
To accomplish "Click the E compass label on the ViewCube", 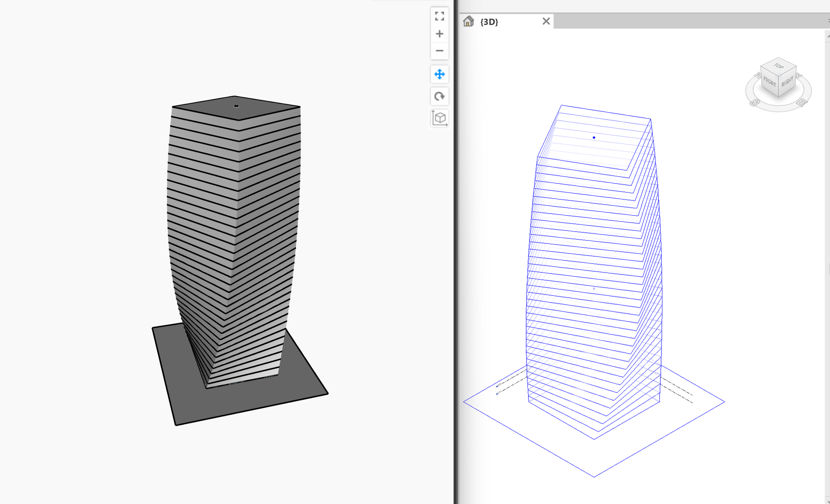I will [803, 102].
